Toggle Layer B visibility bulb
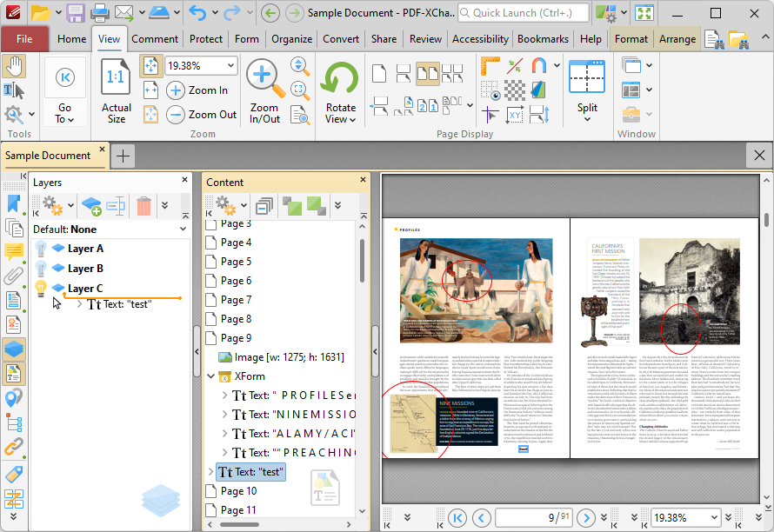The height and width of the screenshot is (532, 774). pyautogui.click(x=41, y=269)
